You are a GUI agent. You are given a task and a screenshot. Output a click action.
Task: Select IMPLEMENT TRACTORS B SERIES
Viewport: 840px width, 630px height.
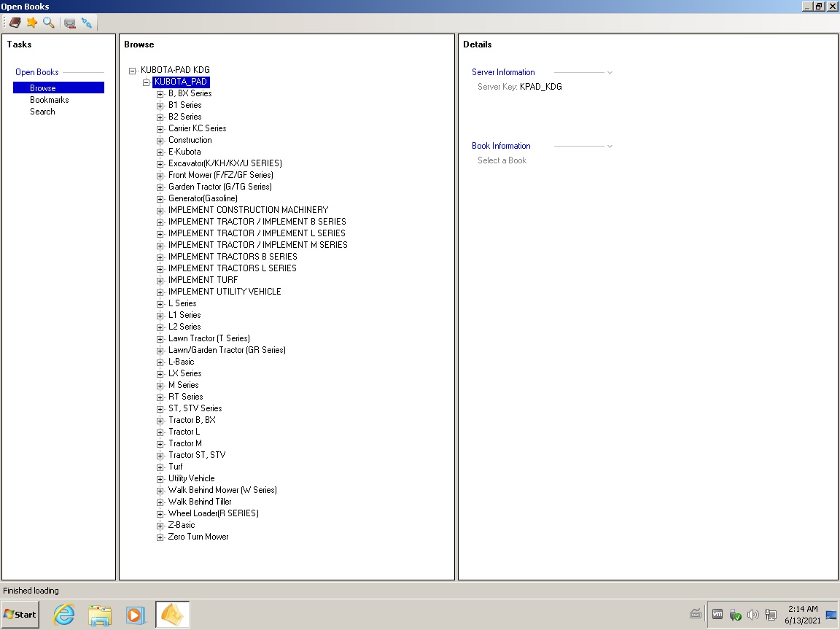pyautogui.click(x=233, y=257)
